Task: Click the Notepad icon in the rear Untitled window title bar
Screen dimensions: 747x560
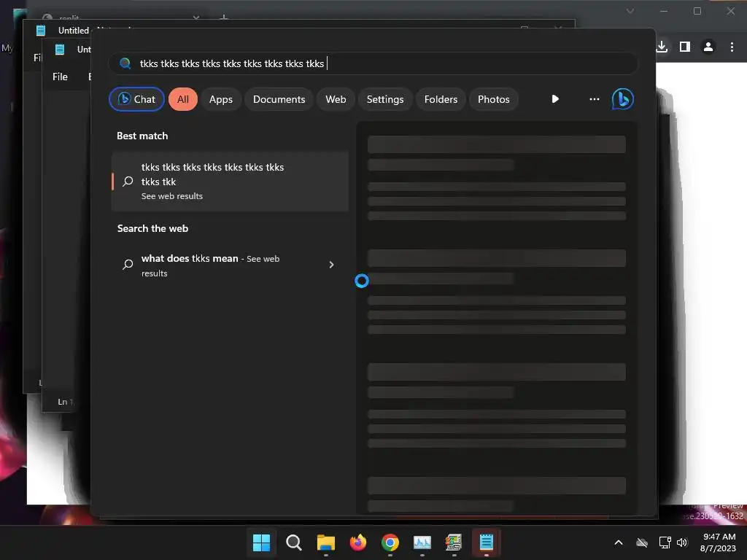Action: tap(41, 31)
